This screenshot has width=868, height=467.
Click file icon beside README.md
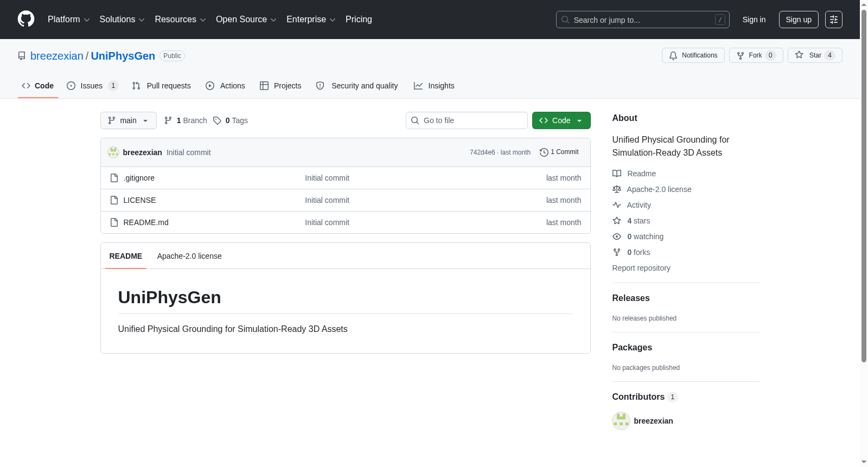(114, 222)
